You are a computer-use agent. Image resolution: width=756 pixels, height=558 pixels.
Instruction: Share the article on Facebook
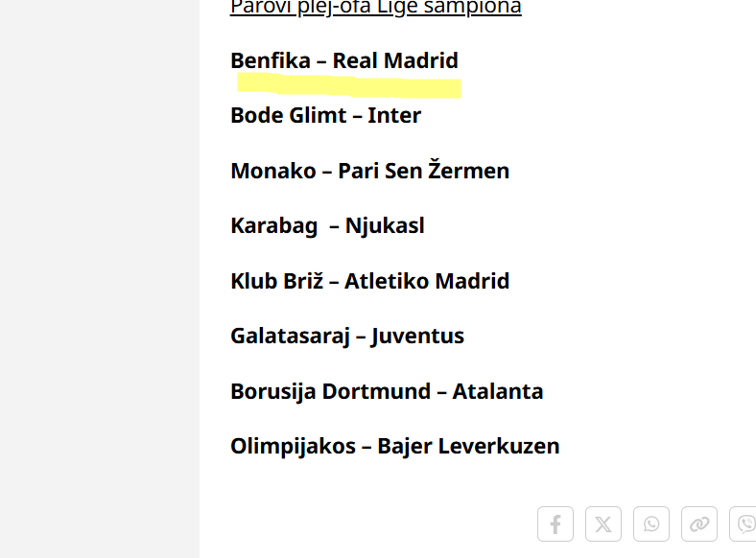click(x=555, y=524)
